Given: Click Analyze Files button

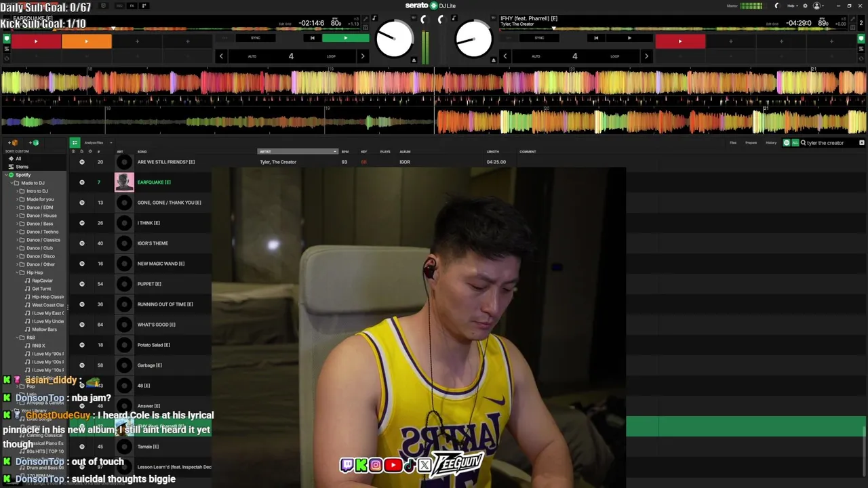Looking at the screenshot, I should click(x=94, y=143).
